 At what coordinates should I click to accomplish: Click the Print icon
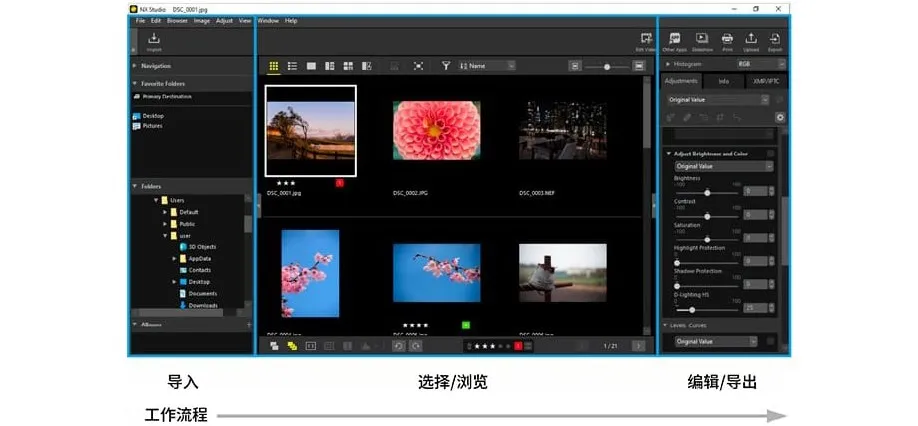click(x=727, y=39)
